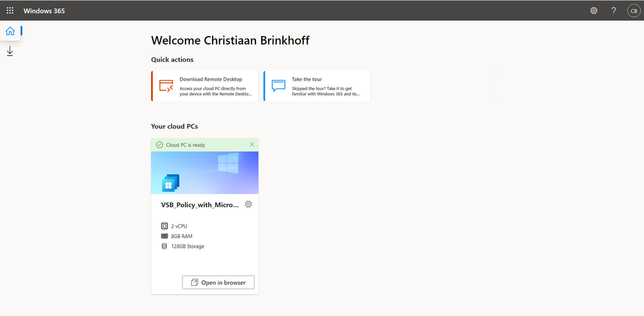This screenshot has height=316, width=644.
Task: Click the green ready checkmark icon
Action: (x=159, y=144)
